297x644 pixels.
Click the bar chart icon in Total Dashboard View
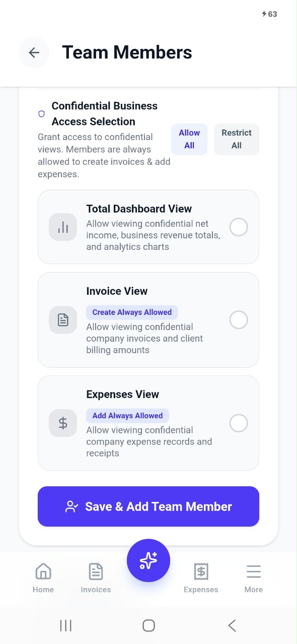[63, 227]
